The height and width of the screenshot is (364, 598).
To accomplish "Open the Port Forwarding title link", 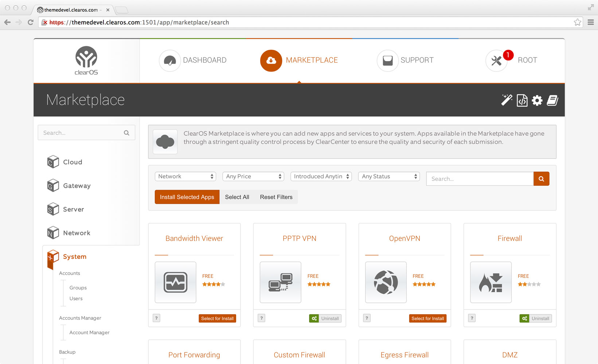I will (x=194, y=355).
